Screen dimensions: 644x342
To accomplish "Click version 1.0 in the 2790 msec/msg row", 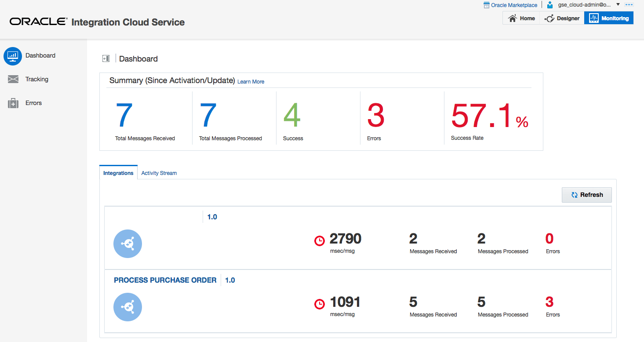I will pos(212,217).
